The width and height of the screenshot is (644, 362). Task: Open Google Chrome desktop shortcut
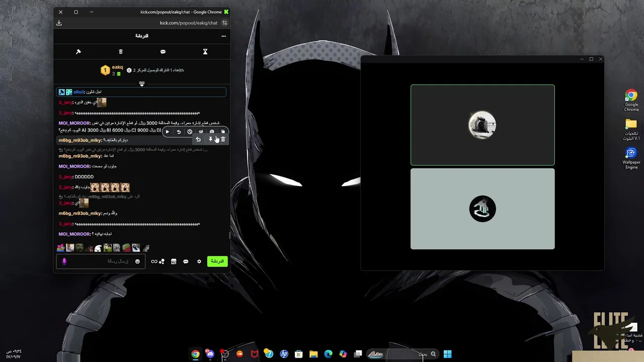[x=631, y=101]
